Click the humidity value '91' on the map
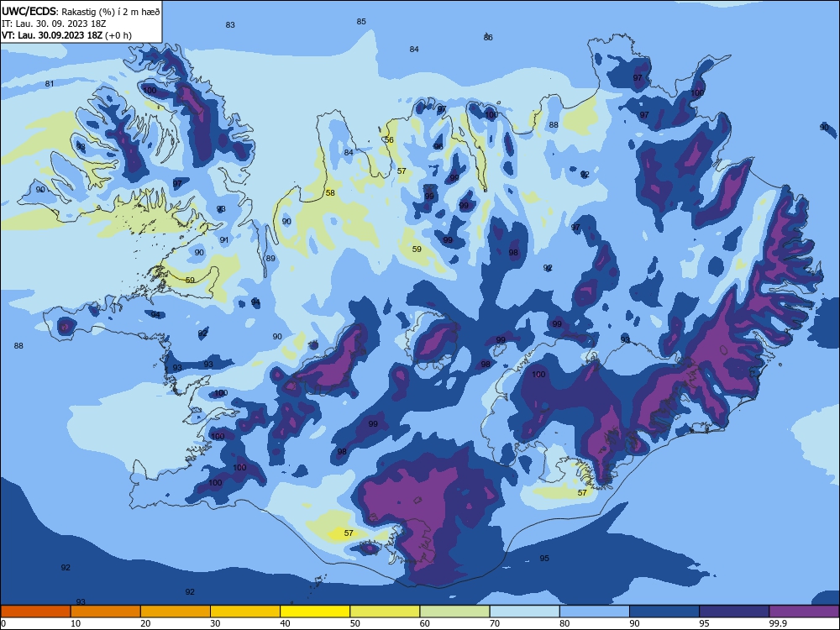The width and height of the screenshot is (840, 630). 224,239
